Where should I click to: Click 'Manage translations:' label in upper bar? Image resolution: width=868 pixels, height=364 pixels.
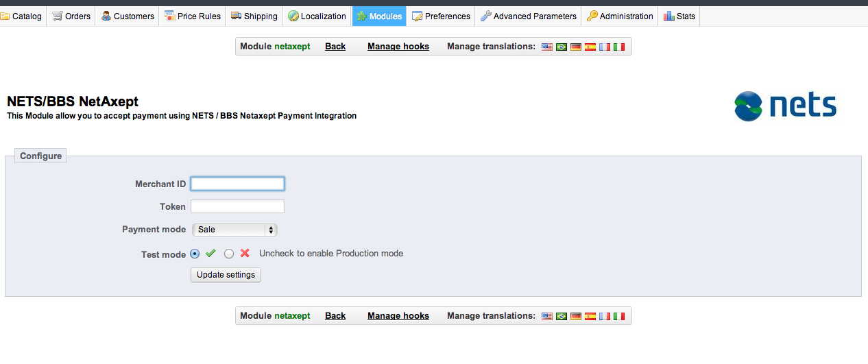point(491,47)
